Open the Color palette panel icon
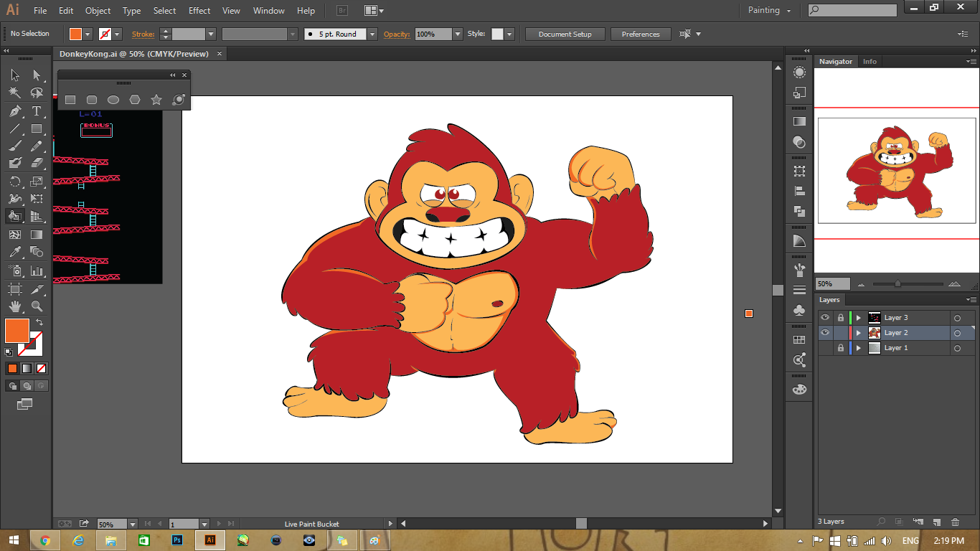 click(x=799, y=389)
